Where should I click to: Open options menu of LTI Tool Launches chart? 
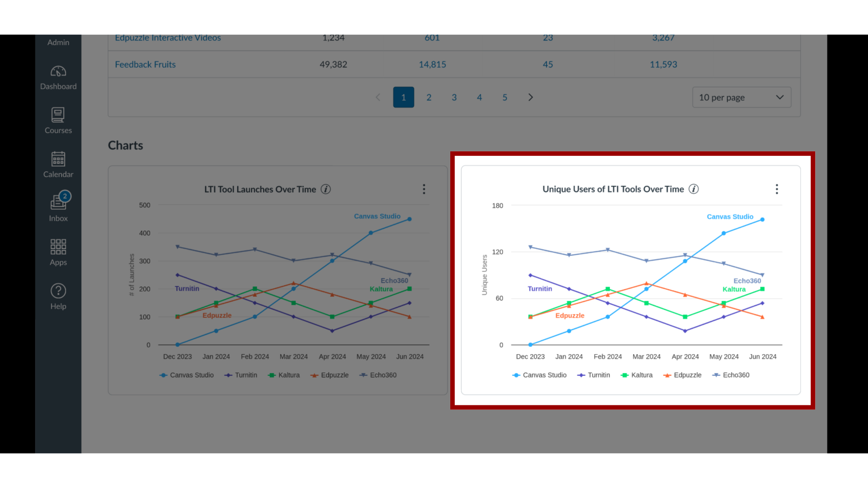424,189
